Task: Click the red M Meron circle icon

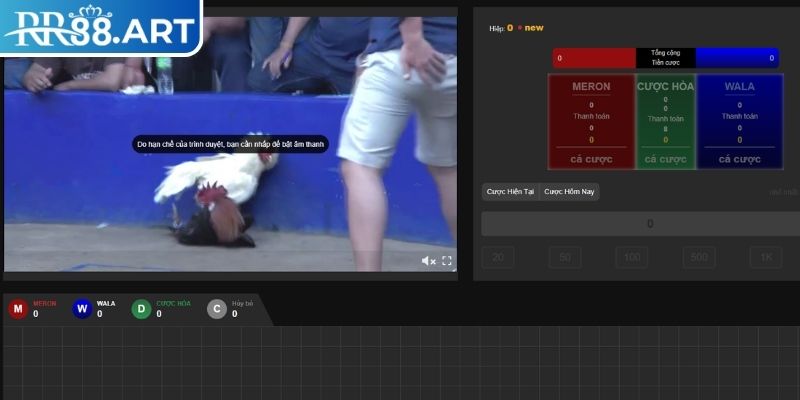Action: (x=17, y=309)
